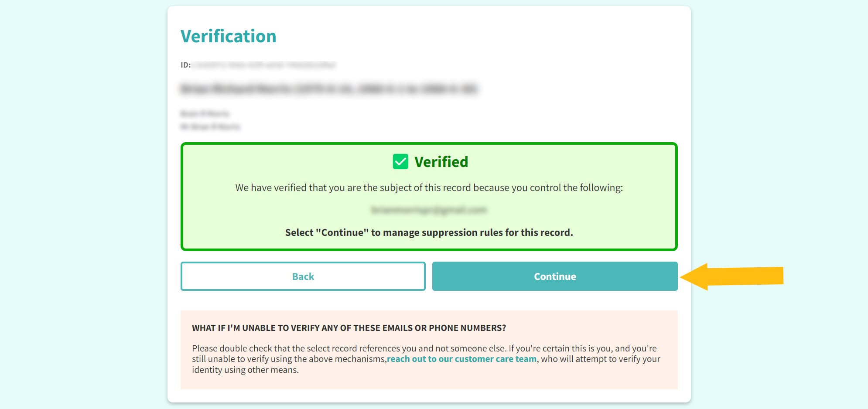The height and width of the screenshot is (409, 868).
Task: Click the bold Select Continue instruction text
Action: 429,232
